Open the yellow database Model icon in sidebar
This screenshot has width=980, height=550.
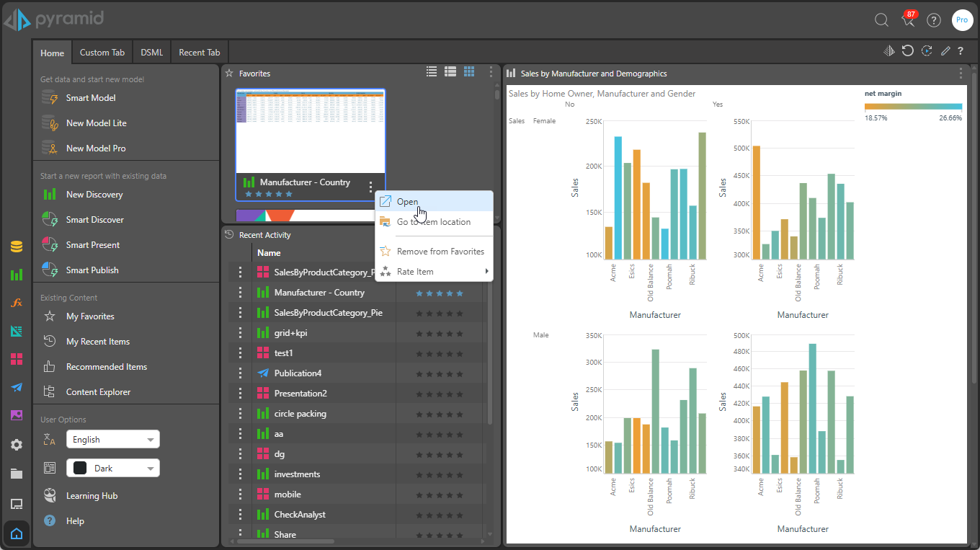click(17, 247)
